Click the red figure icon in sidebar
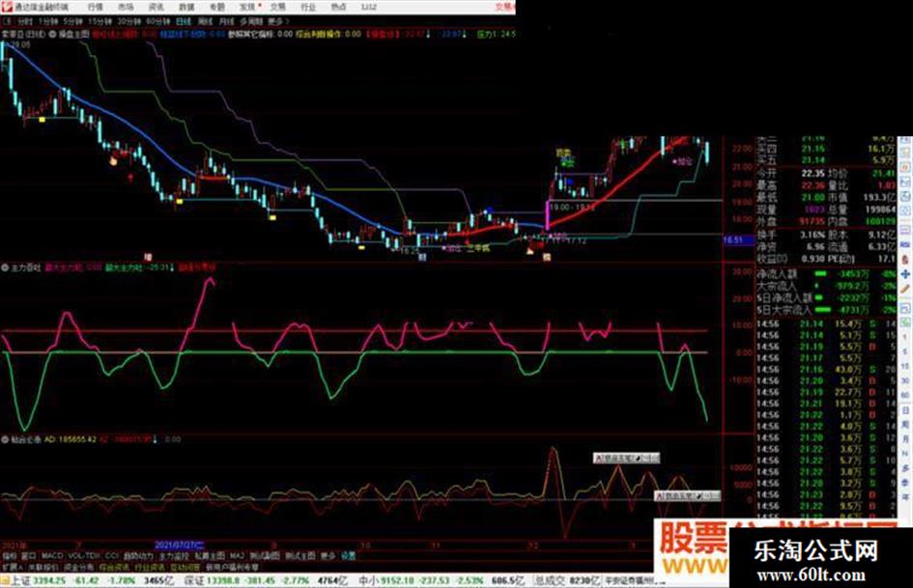This screenshot has height=588, width=913. [905, 259]
